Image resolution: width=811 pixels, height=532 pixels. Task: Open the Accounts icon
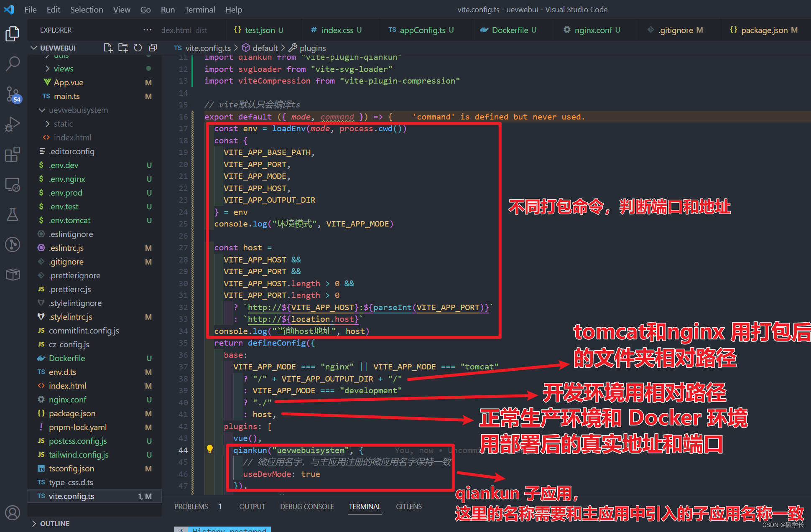point(13,513)
